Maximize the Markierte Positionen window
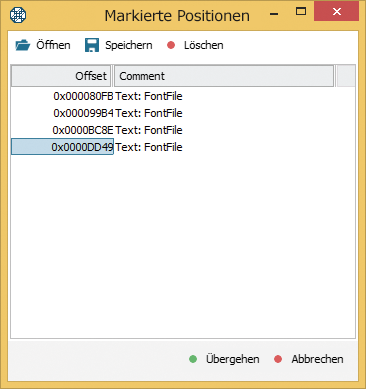The width and height of the screenshot is (366, 389). coord(301,11)
